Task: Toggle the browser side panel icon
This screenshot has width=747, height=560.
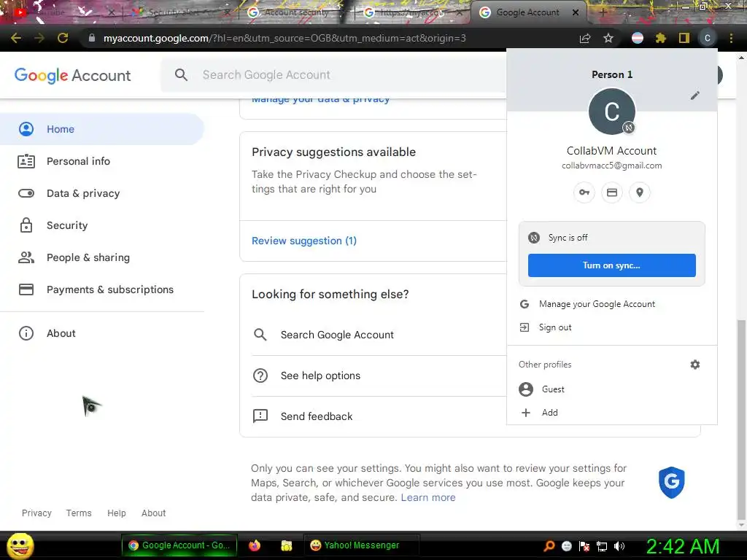Action: (684, 38)
